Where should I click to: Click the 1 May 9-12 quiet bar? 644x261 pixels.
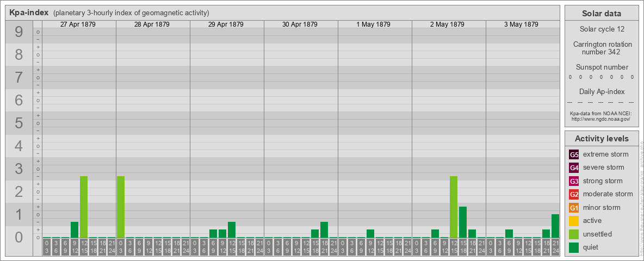[x=370, y=233]
